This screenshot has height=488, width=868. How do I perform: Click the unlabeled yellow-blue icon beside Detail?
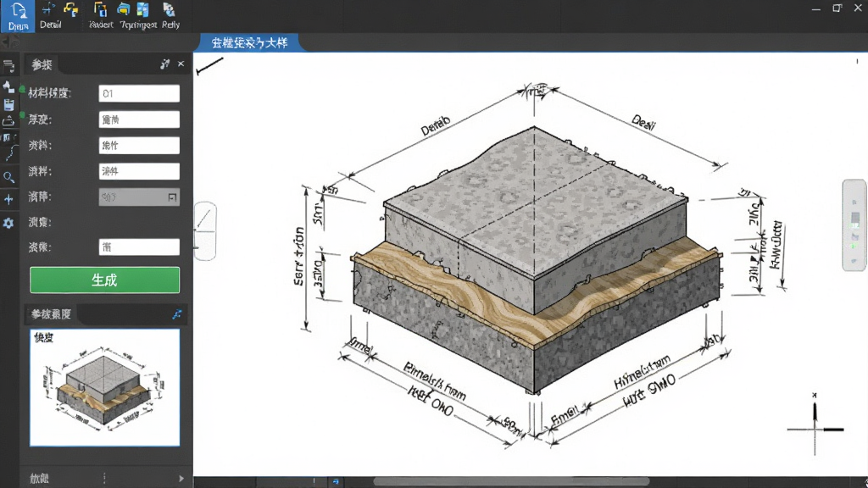[x=71, y=10]
